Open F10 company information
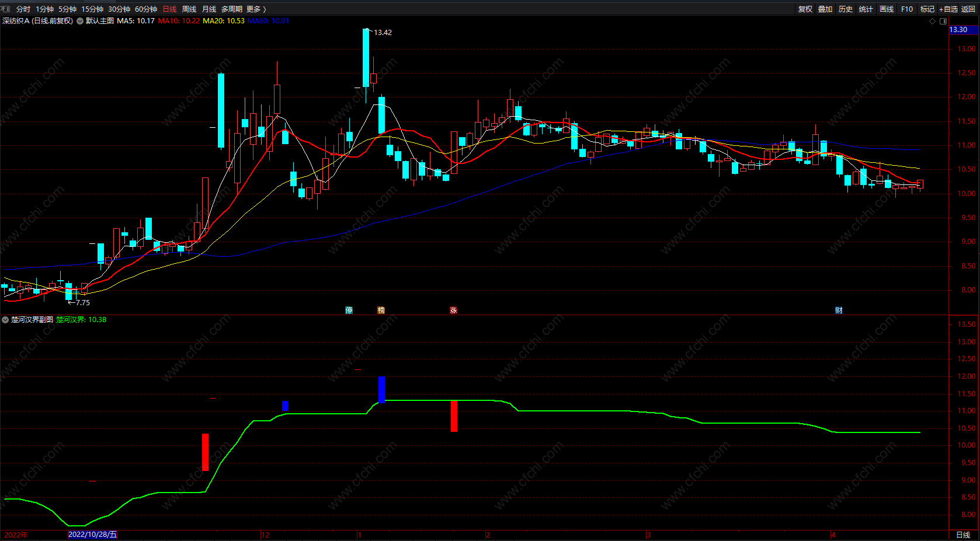 (x=906, y=9)
